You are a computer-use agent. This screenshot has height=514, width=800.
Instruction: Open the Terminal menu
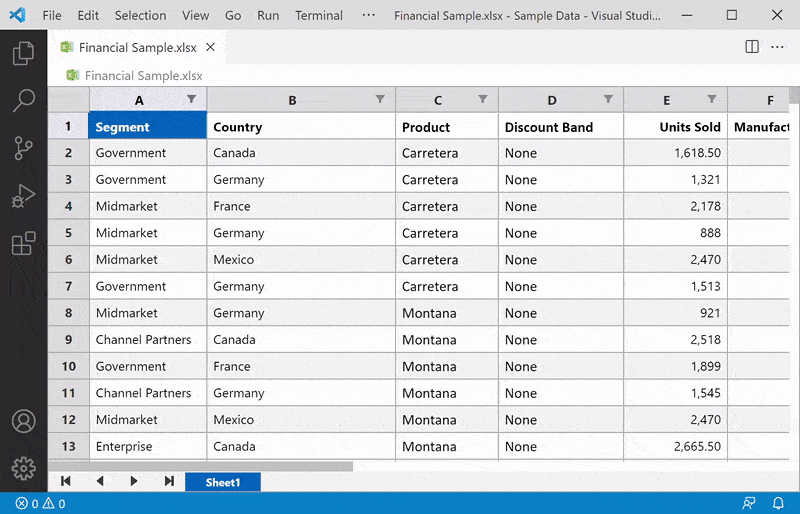(x=319, y=15)
